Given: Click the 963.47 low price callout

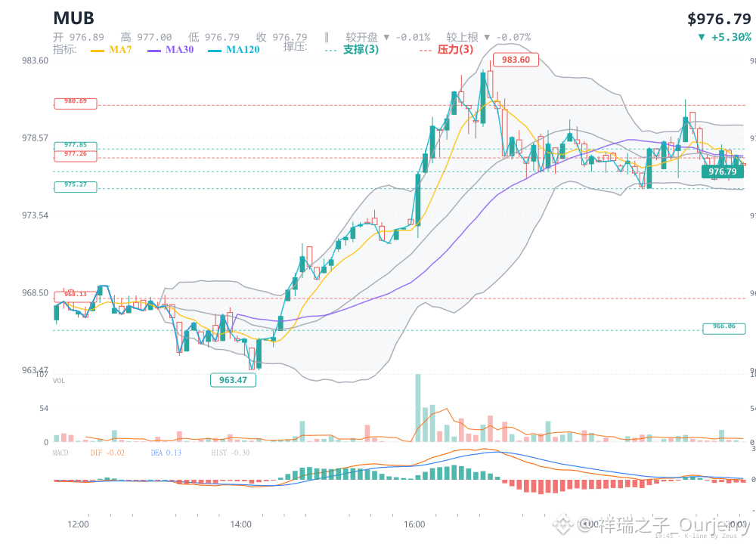Looking at the screenshot, I should point(233,380).
